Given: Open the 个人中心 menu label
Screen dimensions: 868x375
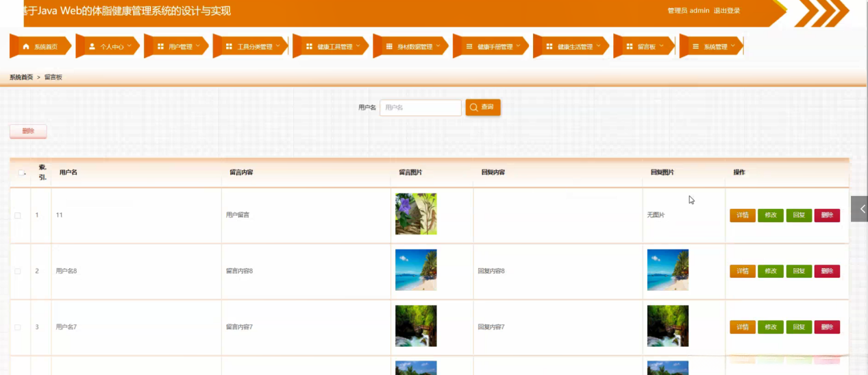Looking at the screenshot, I should coord(112,47).
